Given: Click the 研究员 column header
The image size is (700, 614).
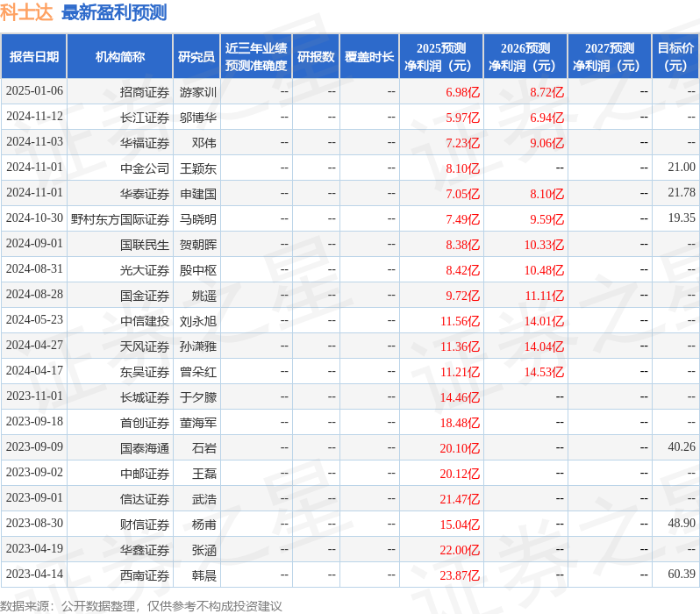Looking at the screenshot, I should (196, 57).
